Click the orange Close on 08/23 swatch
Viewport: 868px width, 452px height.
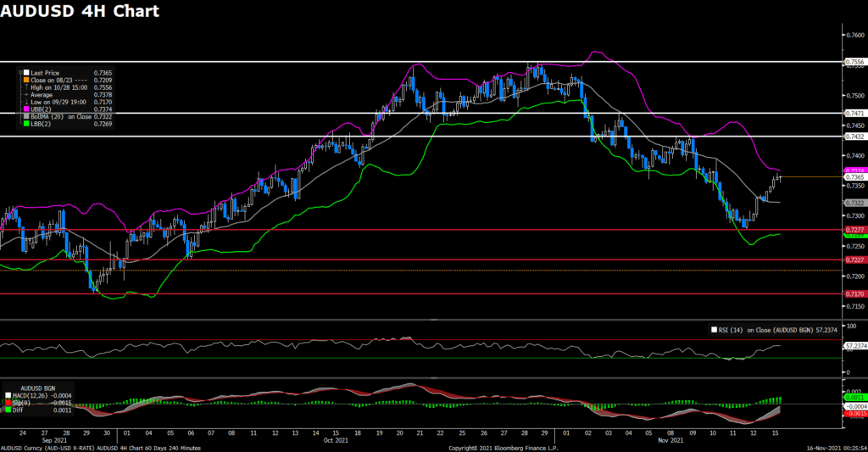[x=26, y=81]
